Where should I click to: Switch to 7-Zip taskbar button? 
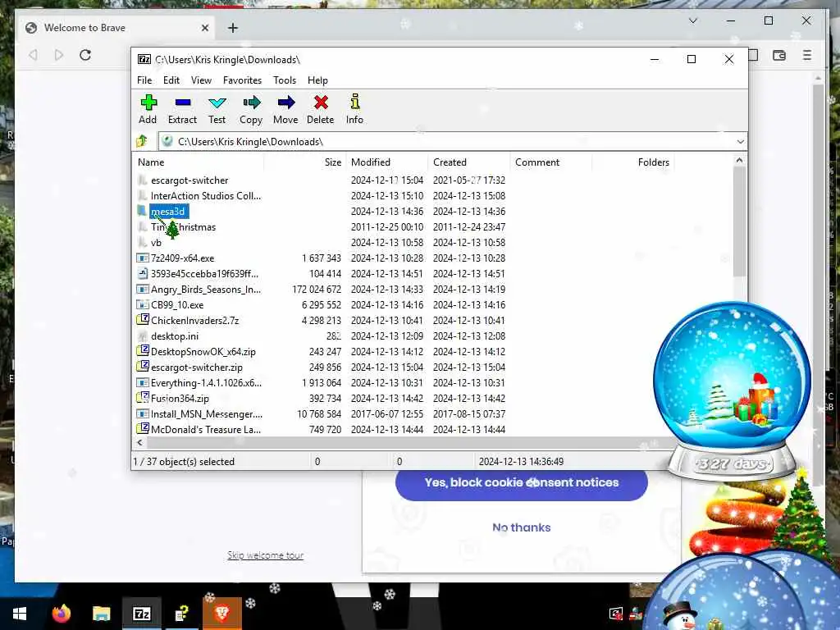141,614
